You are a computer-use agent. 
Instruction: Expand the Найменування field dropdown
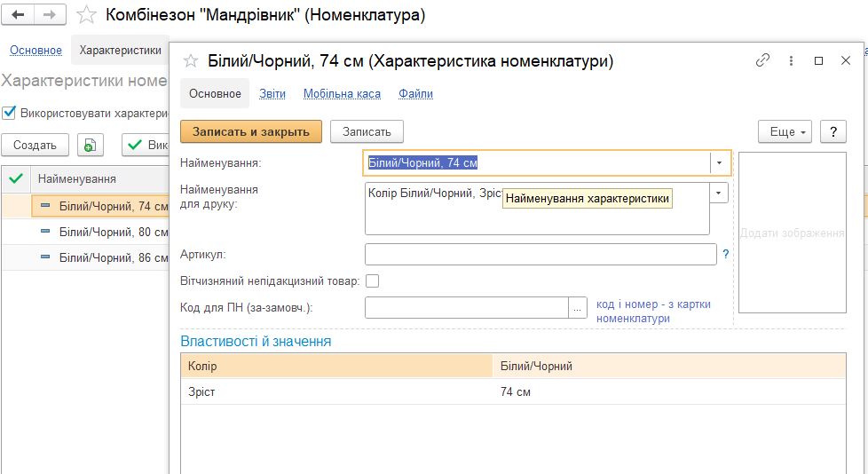point(719,162)
